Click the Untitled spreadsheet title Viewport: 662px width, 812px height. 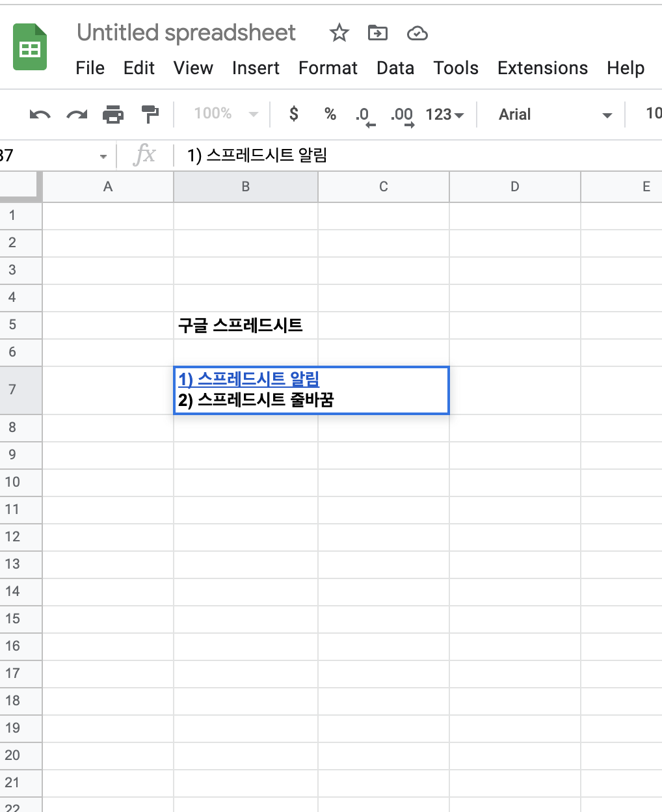point(186,33)
